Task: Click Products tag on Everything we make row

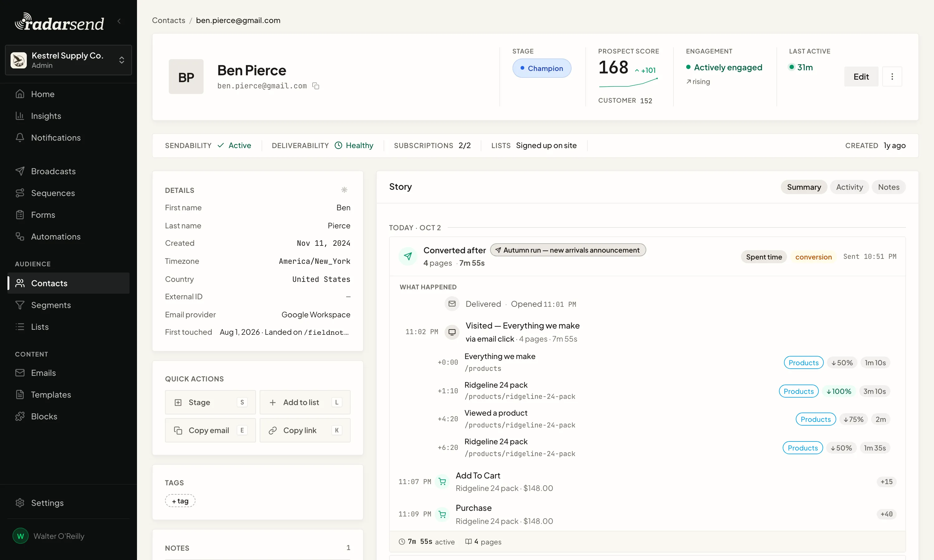Action: coord(803,363)
